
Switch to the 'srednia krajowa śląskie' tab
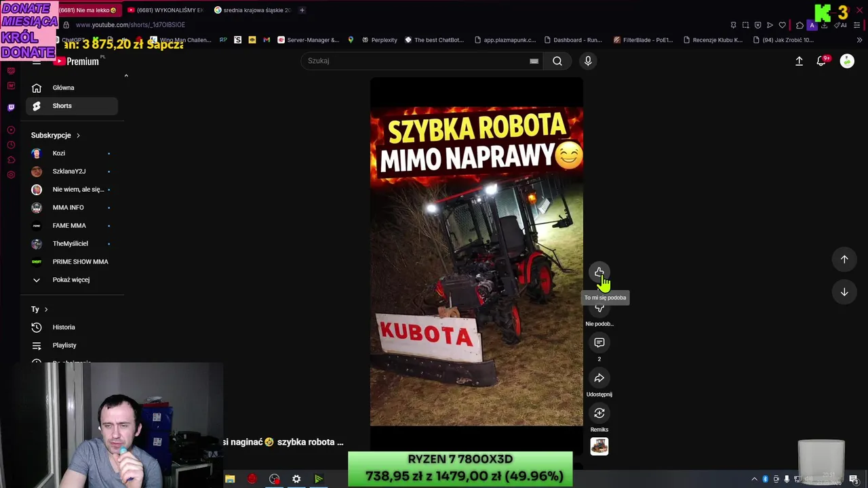click(x=252, y=10)
